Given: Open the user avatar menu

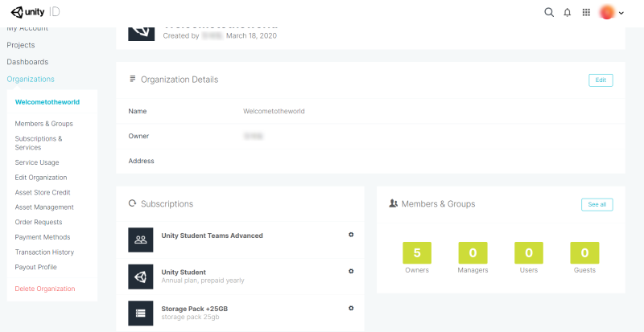Looking at the screenshot, I should (607, 12).
